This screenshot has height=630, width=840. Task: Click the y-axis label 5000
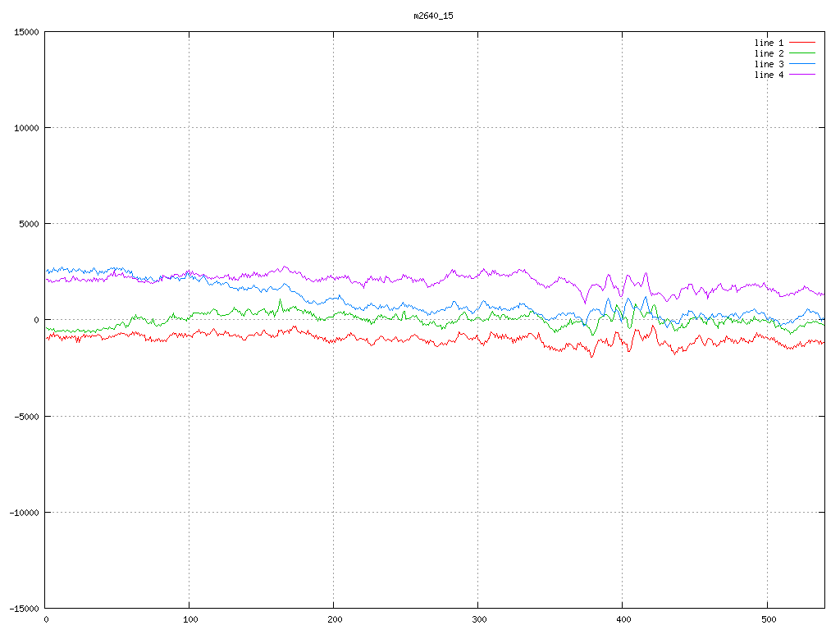tap(29, 224)
